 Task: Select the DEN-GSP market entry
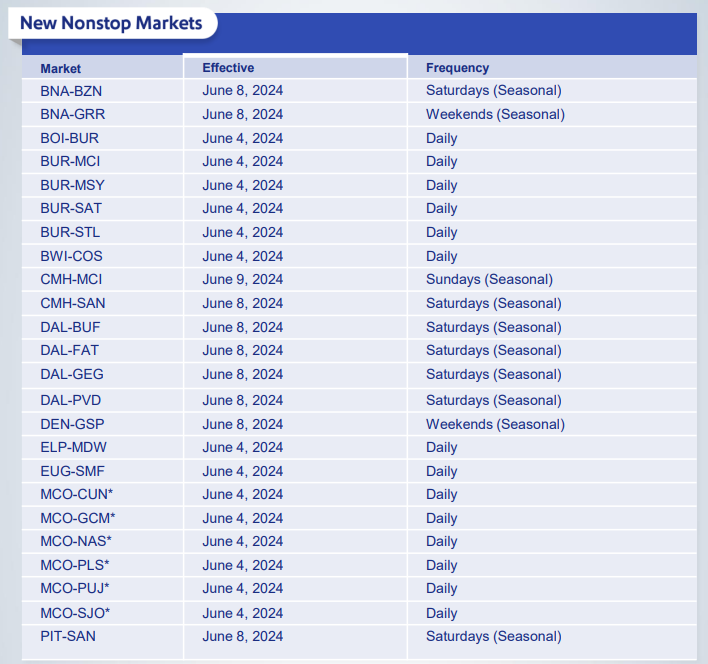click(x=72, y=424)
